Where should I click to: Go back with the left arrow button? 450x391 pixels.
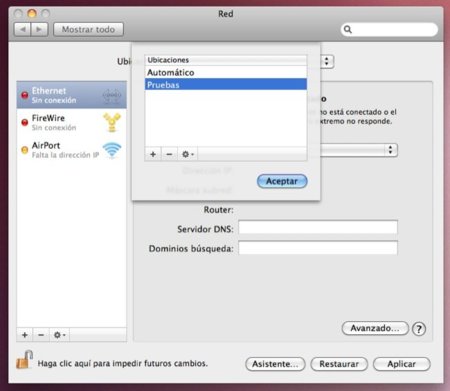23,29
